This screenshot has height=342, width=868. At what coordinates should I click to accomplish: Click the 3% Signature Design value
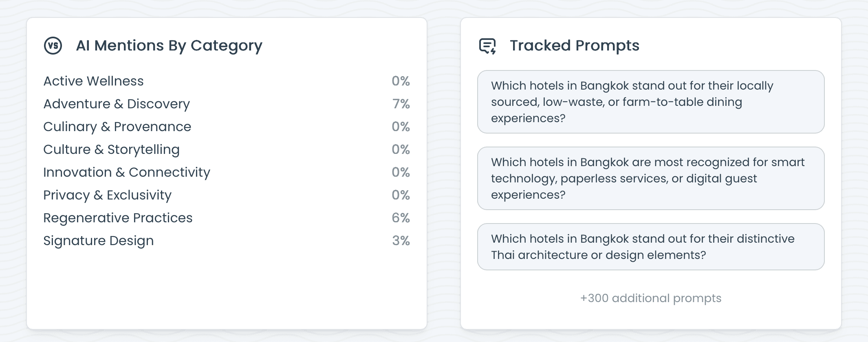click(401, 241)
